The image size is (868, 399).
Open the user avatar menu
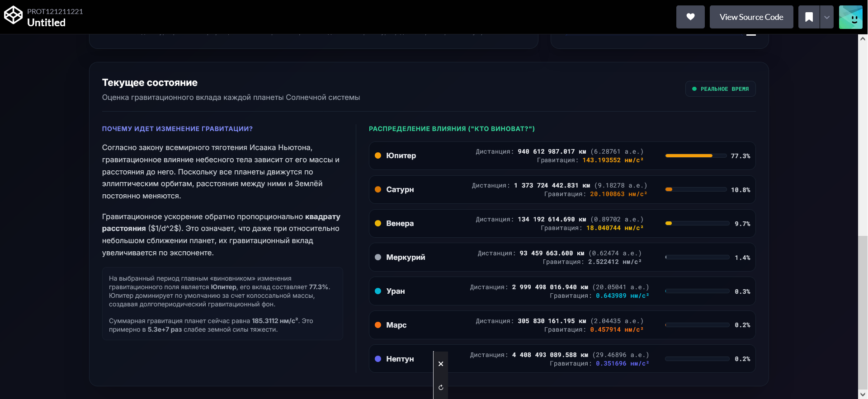click(x=851, y=17)
